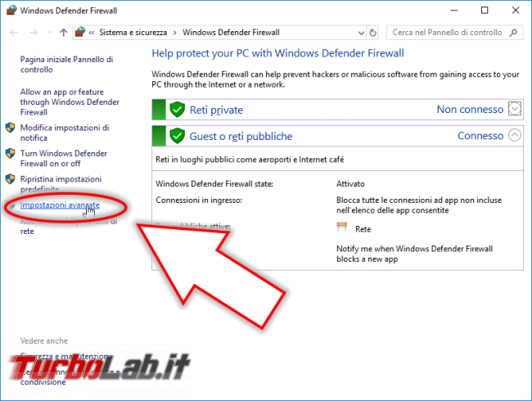Viewport: 532px width, 401px height.
Task: Open Turn Windows Defender Firewall on or off
Action: [64, 159]
